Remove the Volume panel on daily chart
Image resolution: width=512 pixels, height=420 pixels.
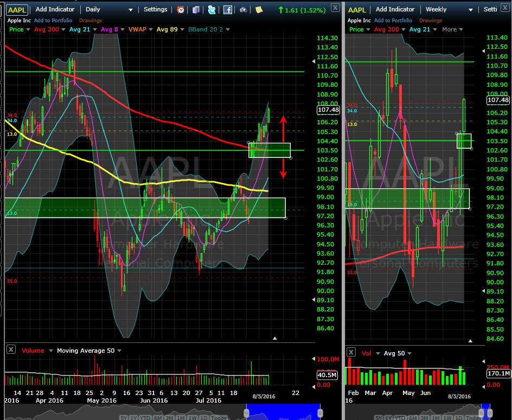[x=11, y=350]
